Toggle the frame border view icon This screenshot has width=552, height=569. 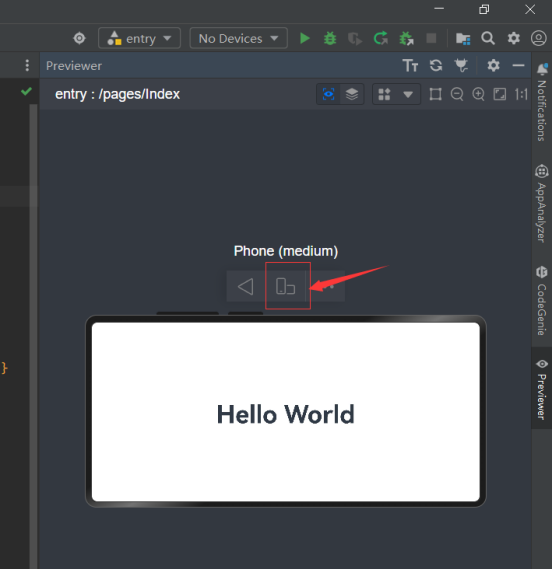(436, 94)
